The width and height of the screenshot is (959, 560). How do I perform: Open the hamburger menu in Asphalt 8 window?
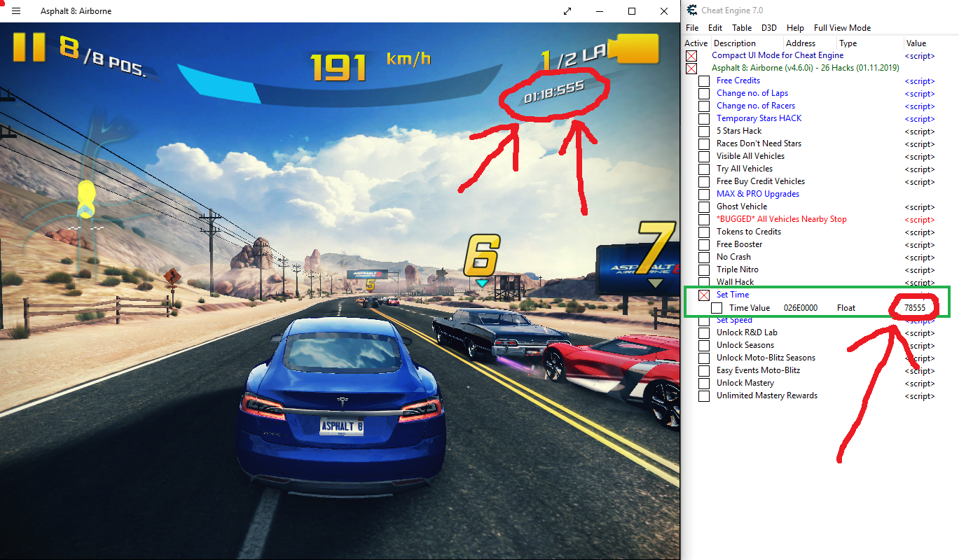(x=16, y=11)
